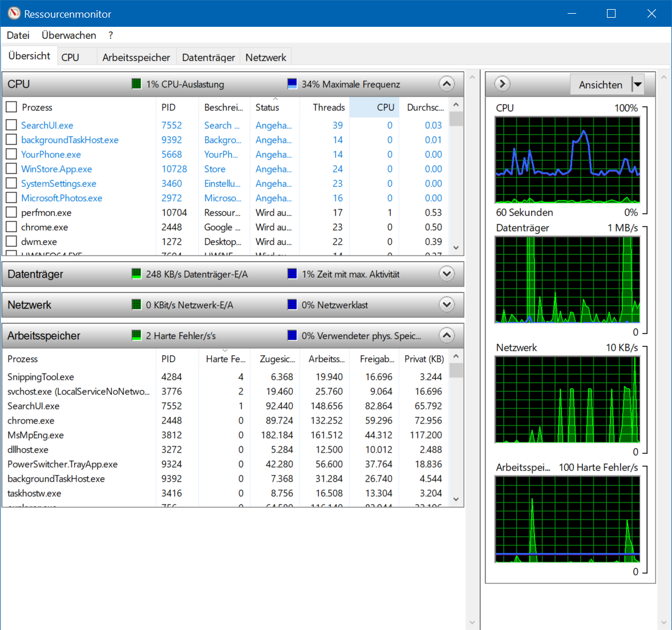This screenshot has height=630, width=672.
Task: Open the Datei menu
Action: coord(18,35)
